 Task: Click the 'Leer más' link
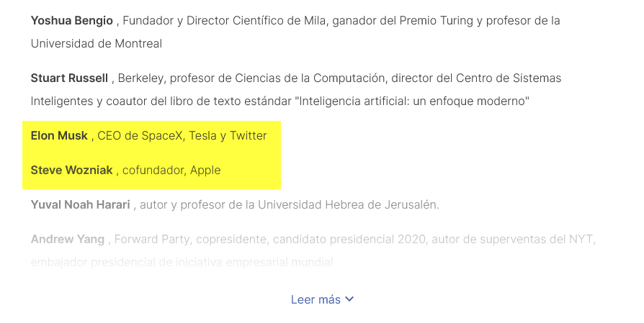pos(316,299)
